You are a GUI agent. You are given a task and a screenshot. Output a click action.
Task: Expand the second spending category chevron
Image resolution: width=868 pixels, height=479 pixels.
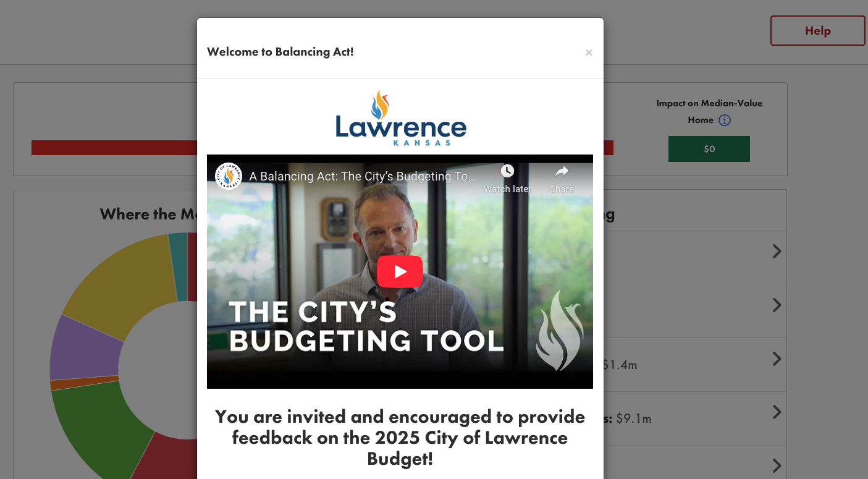pos(777,305)
